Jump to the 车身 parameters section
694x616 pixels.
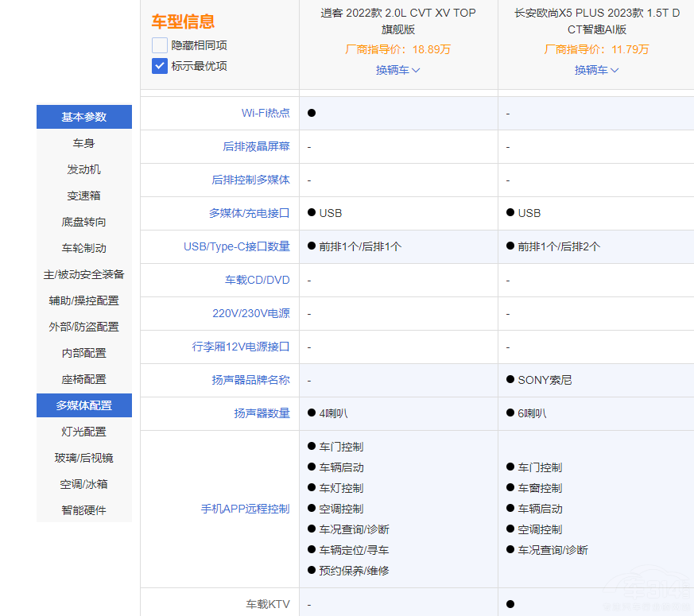pyautogui.click(x=83, y=142)
